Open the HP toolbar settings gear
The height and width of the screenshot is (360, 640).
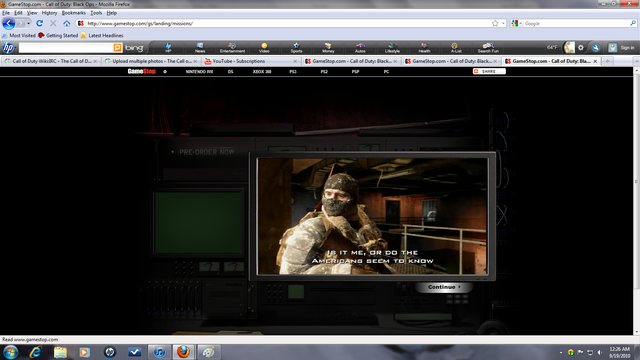[581, 48]
